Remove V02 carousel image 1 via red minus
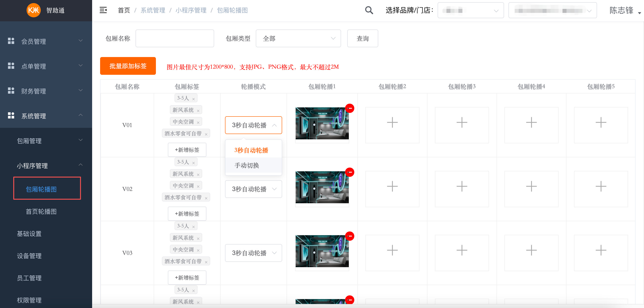Image resolution: width=644 pixels, height=308 pixels. click(349, 172)
